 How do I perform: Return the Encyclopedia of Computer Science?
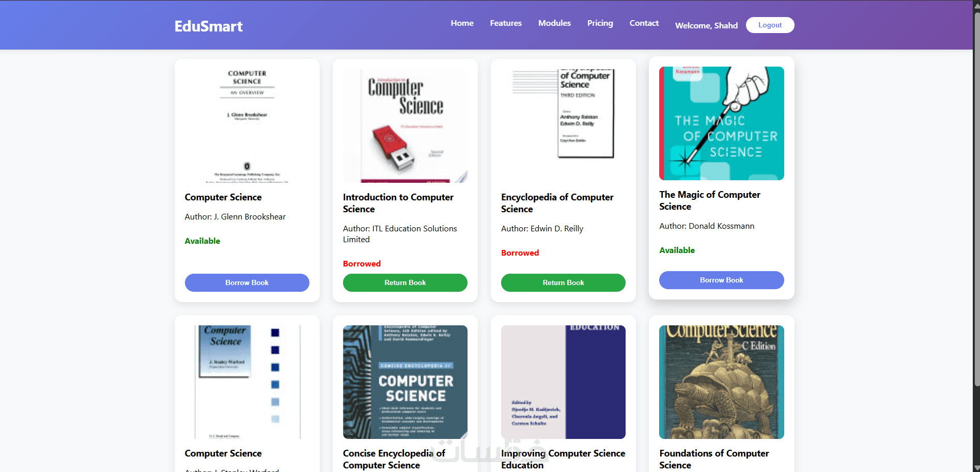[563, 282]
